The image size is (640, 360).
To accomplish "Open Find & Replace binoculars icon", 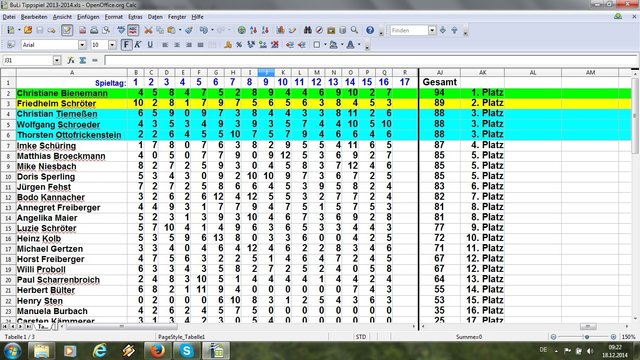I will coord(307,30).
